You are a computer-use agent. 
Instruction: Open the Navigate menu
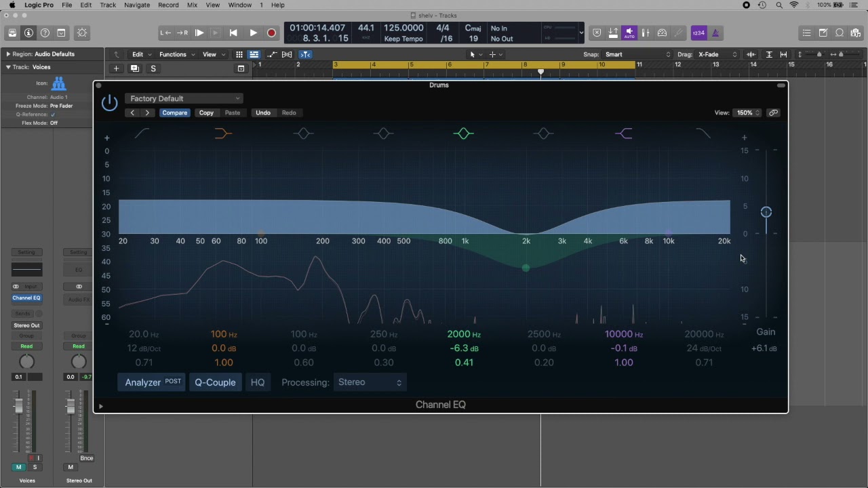pos(137,5)
